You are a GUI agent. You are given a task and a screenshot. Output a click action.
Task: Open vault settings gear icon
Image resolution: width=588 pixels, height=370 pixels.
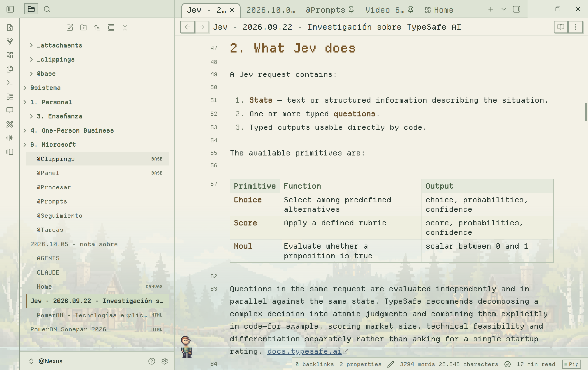coord(165,361)
